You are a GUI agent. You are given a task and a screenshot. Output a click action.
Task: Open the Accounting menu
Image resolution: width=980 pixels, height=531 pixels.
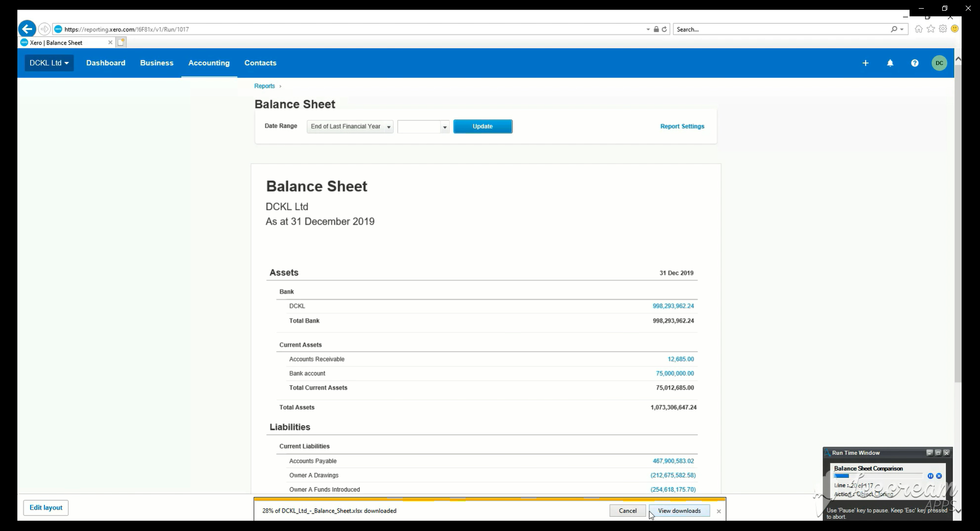(209, 63)
